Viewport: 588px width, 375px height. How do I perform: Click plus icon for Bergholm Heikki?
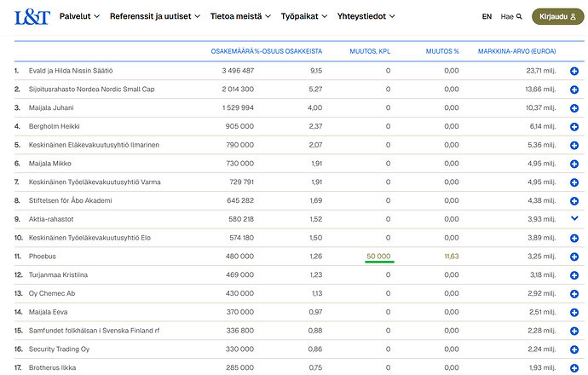pyautogui.click(x=574, y=127)
